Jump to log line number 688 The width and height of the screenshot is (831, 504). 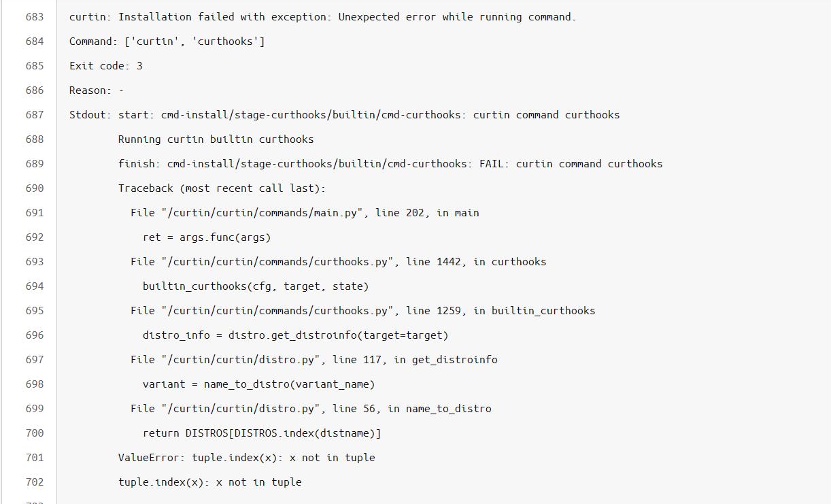(x=35, y=139)
